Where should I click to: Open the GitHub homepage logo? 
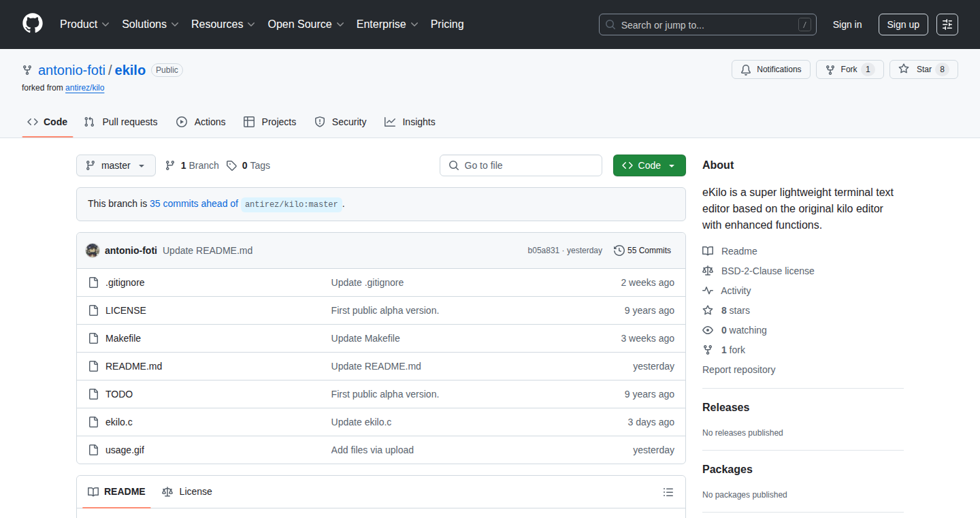click(x=33, y=24)
